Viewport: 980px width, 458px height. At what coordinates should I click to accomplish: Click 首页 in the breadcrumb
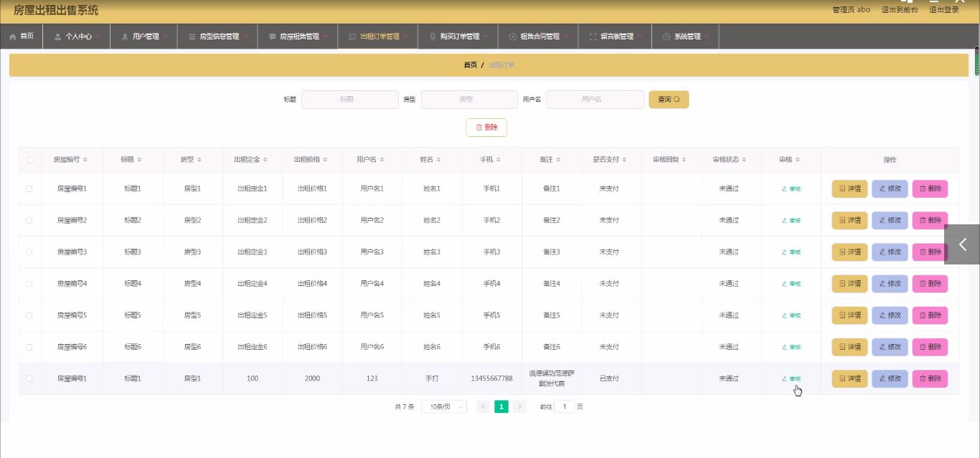pyautogui.click(x=470, y=65)
